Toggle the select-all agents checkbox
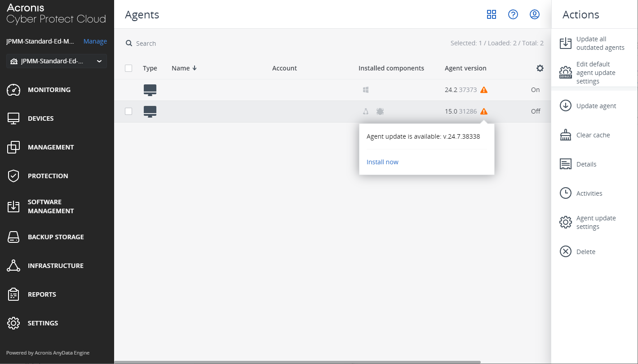Image resolution: width=638 pixels, height=364 pixels. click(x=128, y=68)
